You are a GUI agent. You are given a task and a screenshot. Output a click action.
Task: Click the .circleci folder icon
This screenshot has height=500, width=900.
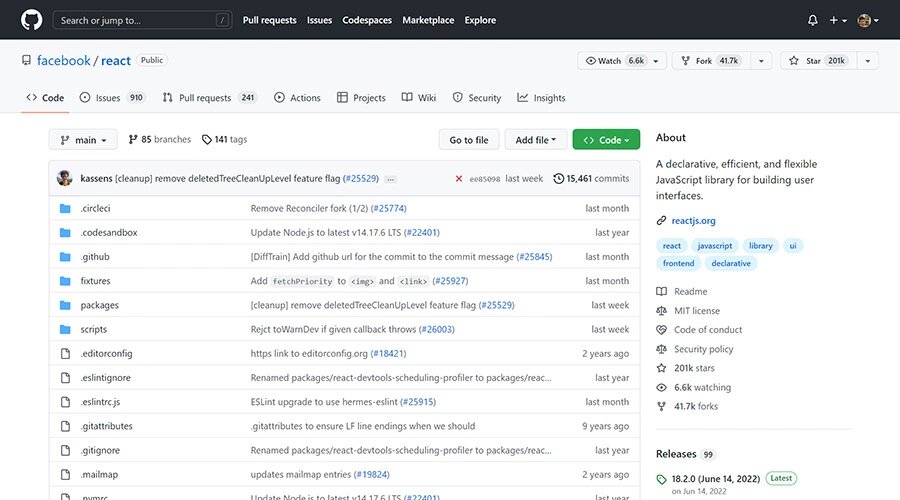pyautogui.click(x=65, y=208)
